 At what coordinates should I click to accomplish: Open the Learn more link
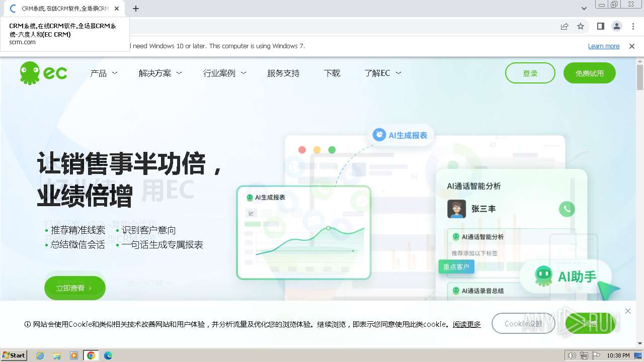coord(604,46)
